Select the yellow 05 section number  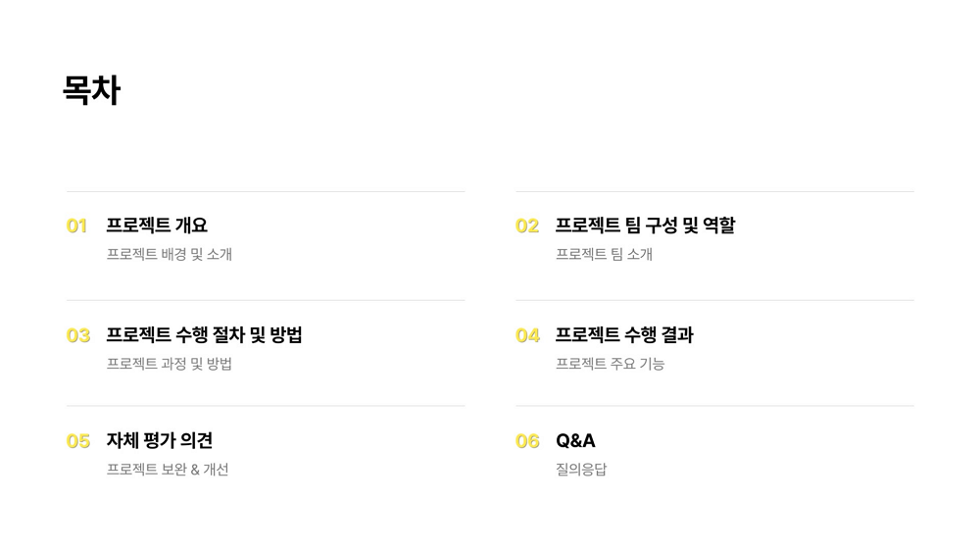click(x=78, y=441)
